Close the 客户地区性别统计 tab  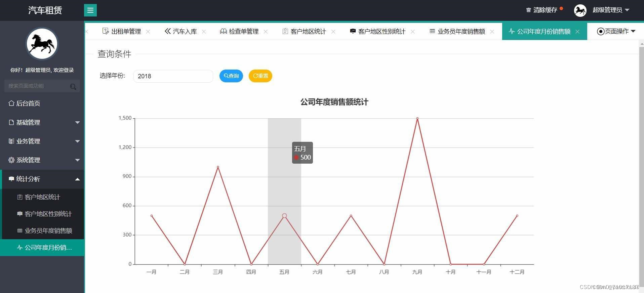coord(413,32)
